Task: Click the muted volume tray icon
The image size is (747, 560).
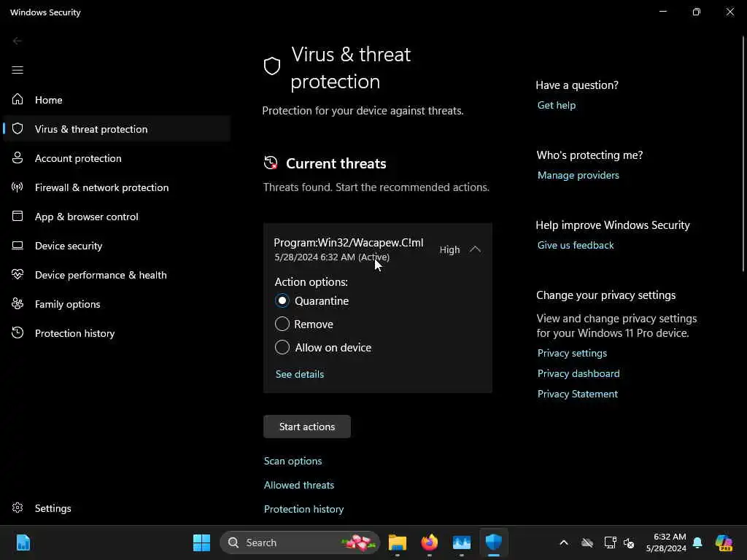Action: click(629, 542)
